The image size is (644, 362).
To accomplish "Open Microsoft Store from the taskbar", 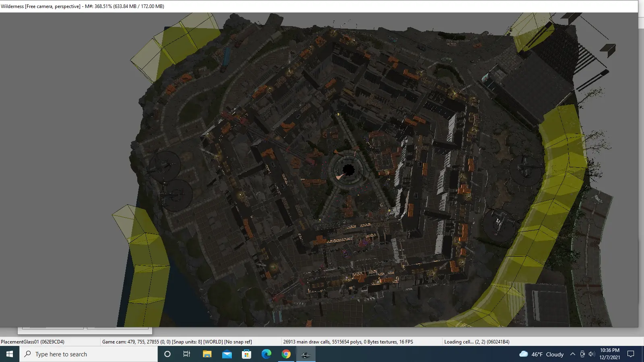I will point(246,354).
